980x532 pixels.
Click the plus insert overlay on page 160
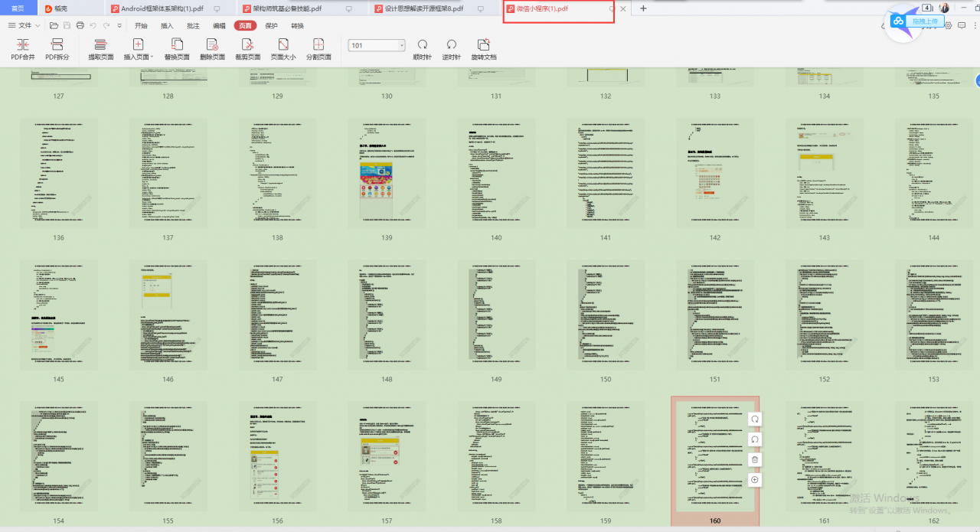pos(755,479)
